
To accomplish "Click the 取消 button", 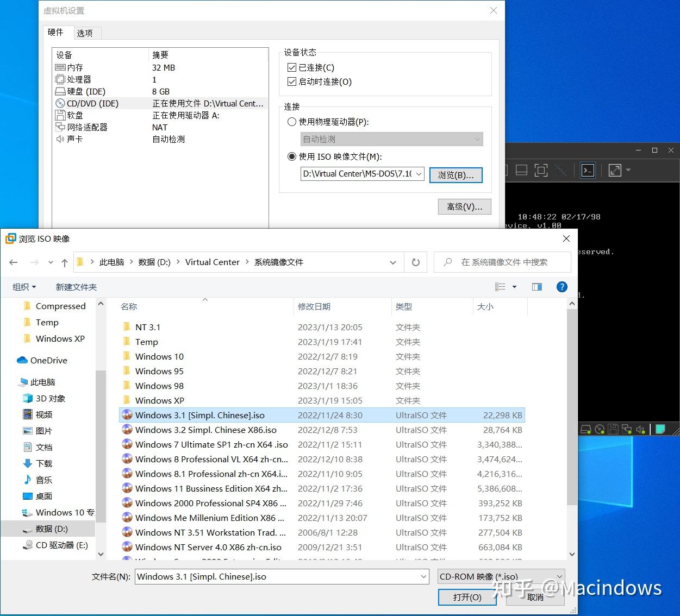I will click(x=535, y=597).
